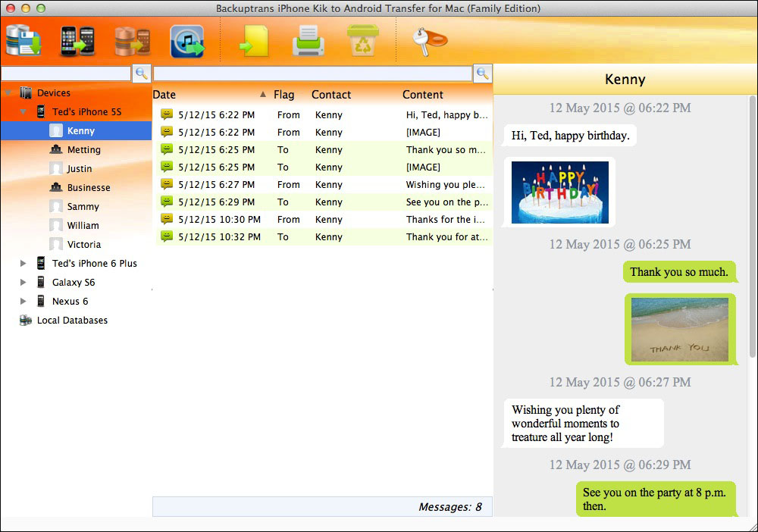This screenshot has height=532, width=758.
Task: Click the Ted's iPhone 6 Plus phone icon
Action: coord(41,263)
